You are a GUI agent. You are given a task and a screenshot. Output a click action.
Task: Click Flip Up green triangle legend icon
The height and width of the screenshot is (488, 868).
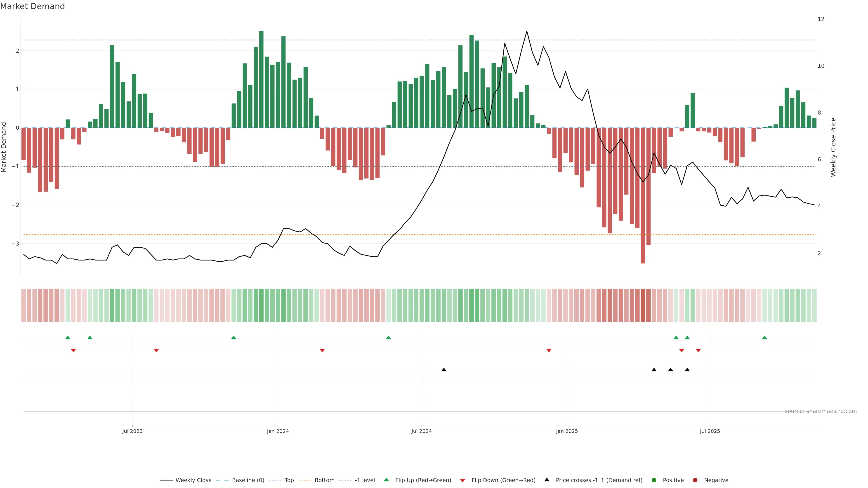pos(387,480)
